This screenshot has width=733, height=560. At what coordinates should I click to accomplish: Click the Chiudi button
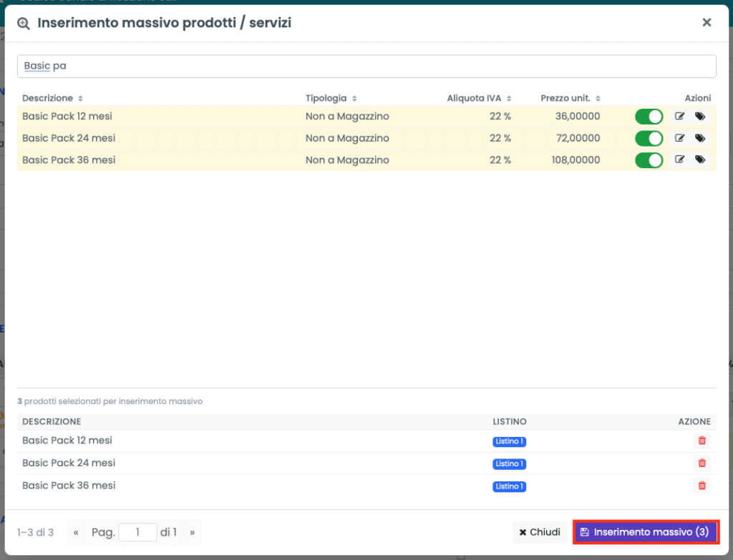[540, 532]
